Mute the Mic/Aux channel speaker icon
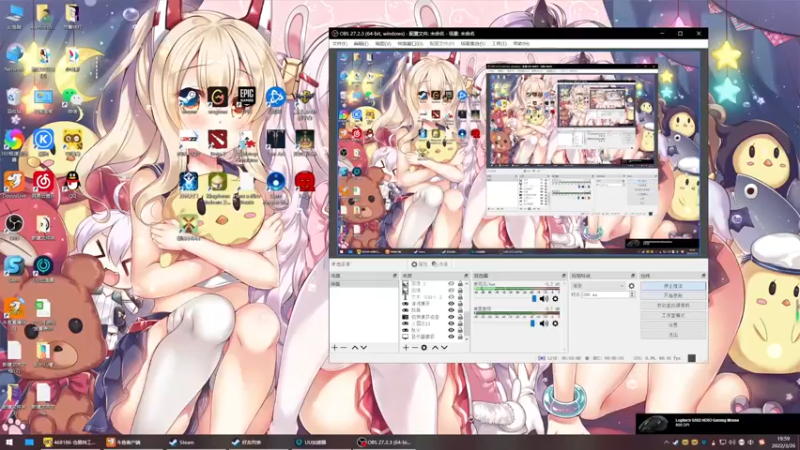This screenshot has height=450, width=800. 544,299
